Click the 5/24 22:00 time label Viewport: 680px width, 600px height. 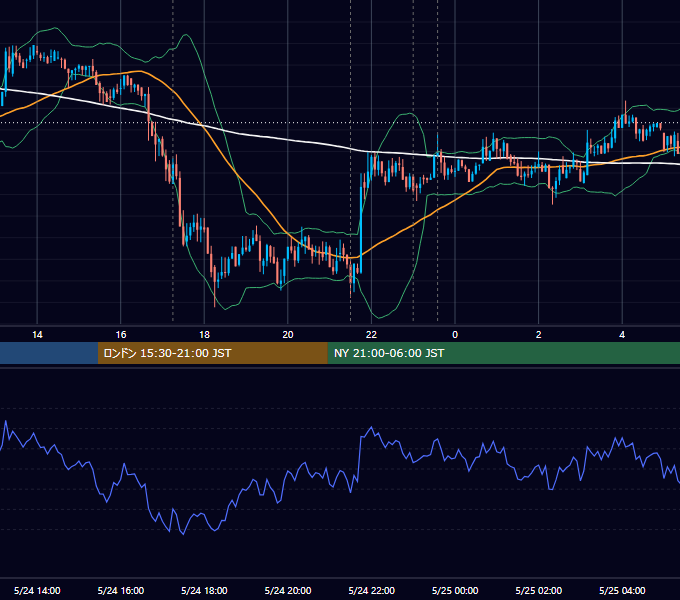tap(372, 590)
